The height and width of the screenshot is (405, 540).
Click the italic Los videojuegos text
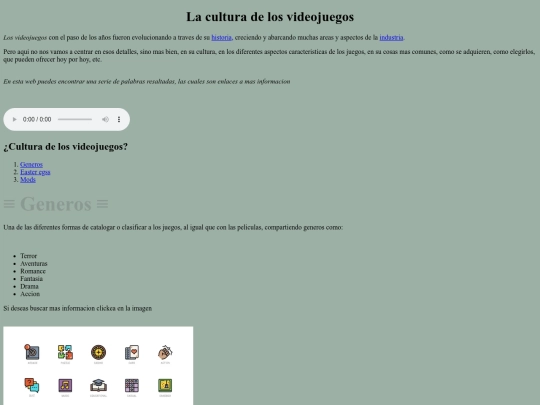pyautogui.click(x=25, y=37)
